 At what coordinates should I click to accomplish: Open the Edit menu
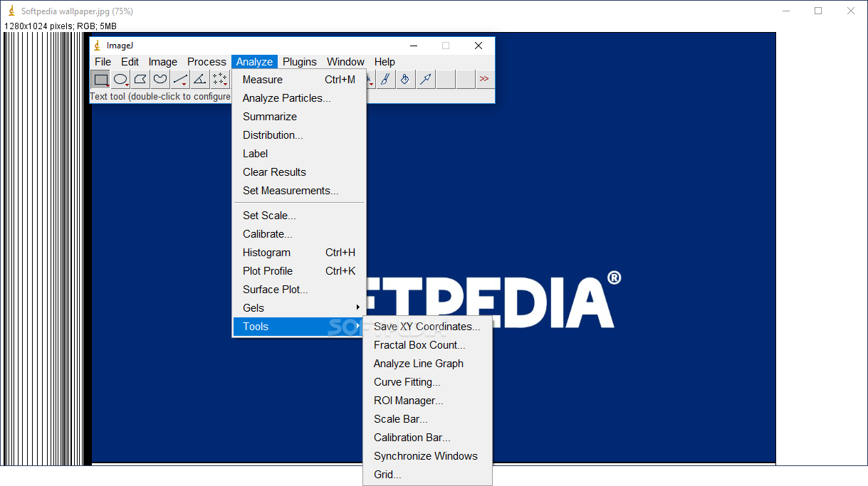[x=130, y=62]
